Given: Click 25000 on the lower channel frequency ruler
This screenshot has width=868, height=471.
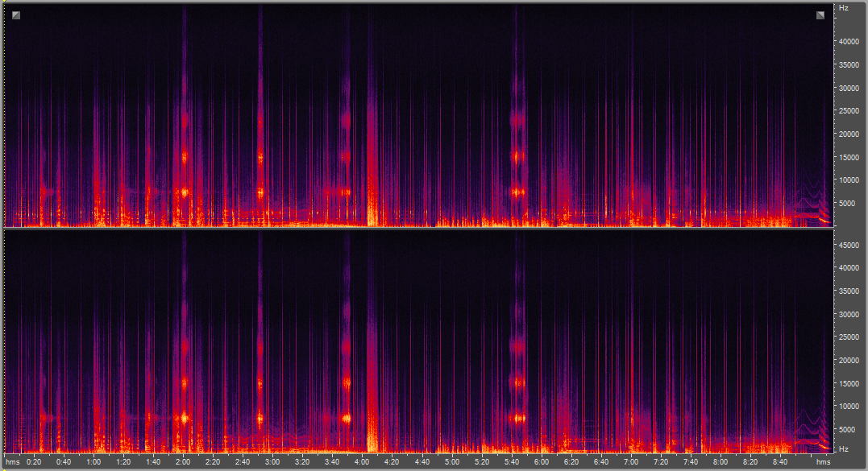Looking at the screenshot, I should tap(849, 337).
